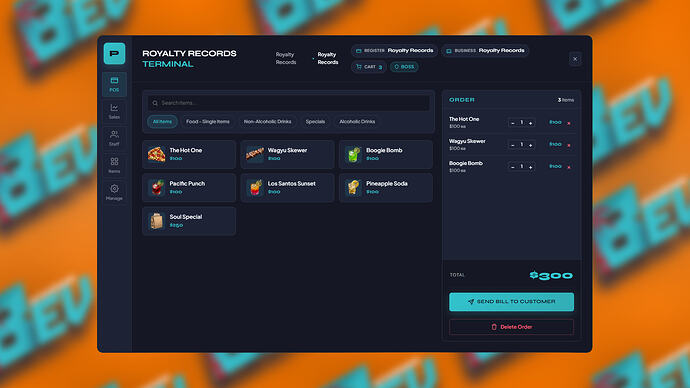Select the first Royalty Records breadcrumb
This screenshot has width=690, height=388.
286,59
